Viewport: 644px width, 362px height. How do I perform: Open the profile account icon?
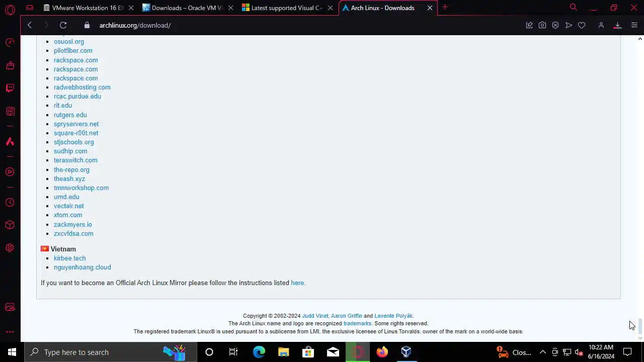[601, 25]
